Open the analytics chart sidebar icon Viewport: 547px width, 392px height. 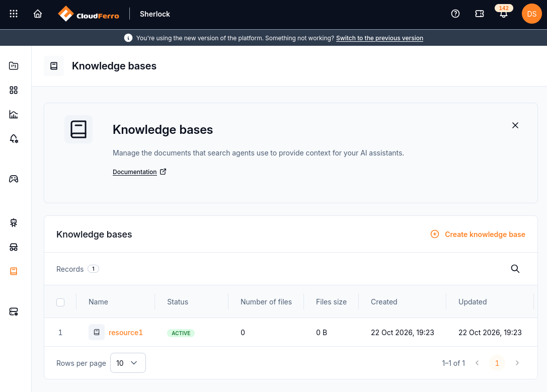click(14, 114)
